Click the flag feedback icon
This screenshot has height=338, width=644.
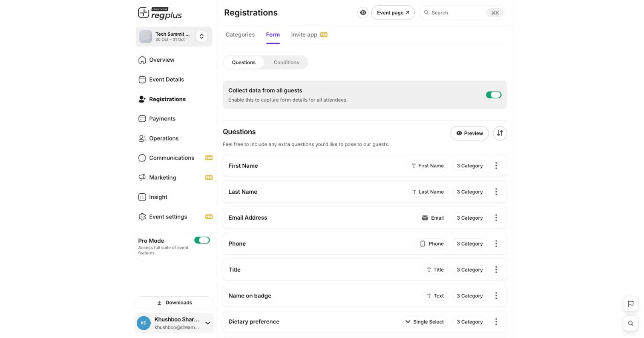click(x=630, y=304)
